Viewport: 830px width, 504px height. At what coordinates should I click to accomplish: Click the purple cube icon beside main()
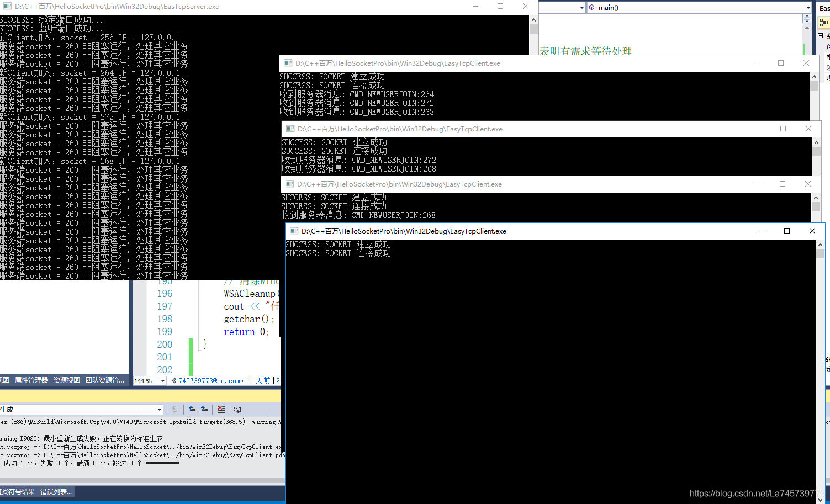pyautogui.click(x=592, y=8)
